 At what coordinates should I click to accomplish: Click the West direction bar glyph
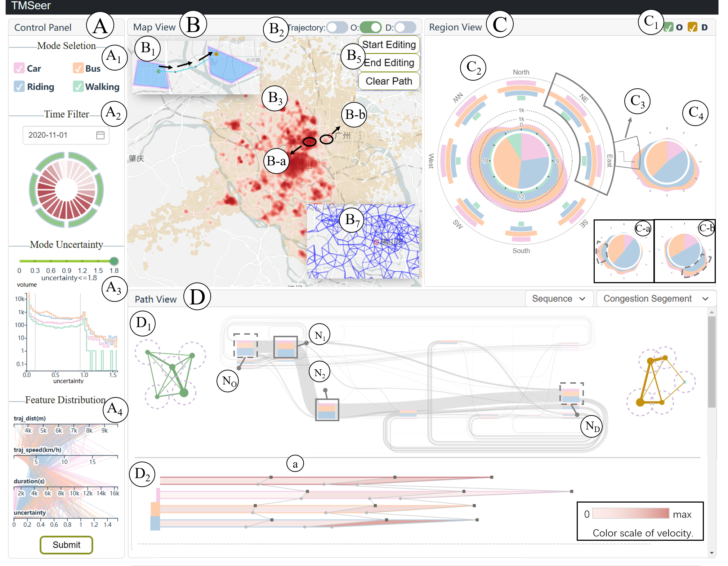[451, 161]
